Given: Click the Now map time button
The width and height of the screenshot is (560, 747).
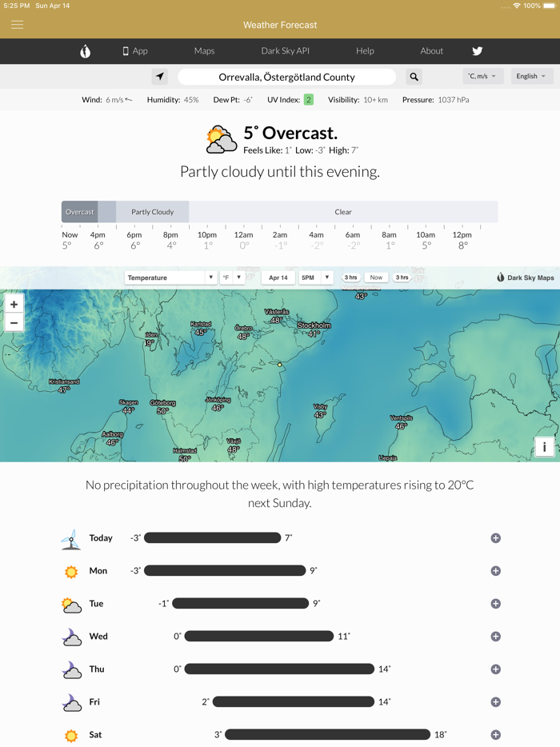Looking at the screenshot, I should (376, 278).
